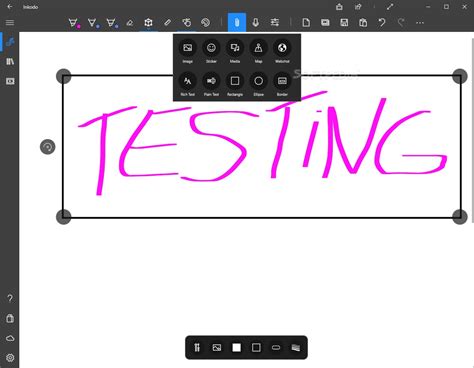
Task: Activate the lasso selection tool
Action: tap(187, 23)
